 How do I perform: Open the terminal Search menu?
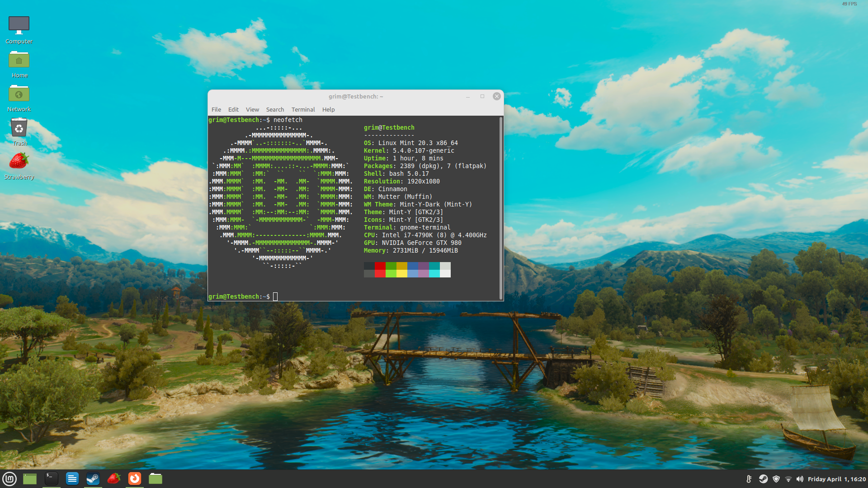point(275,109)
